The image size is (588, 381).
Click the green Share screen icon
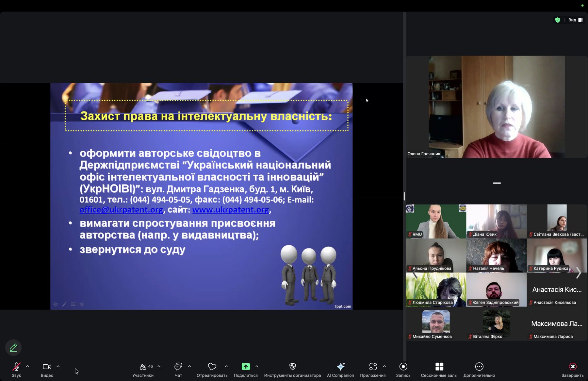point(246,367)
